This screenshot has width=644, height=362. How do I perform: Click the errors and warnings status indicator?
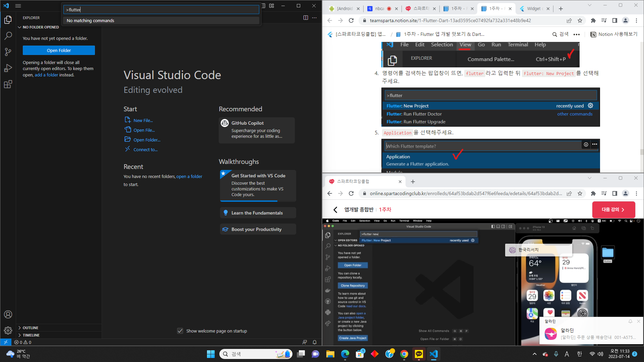tap(23, 342)
